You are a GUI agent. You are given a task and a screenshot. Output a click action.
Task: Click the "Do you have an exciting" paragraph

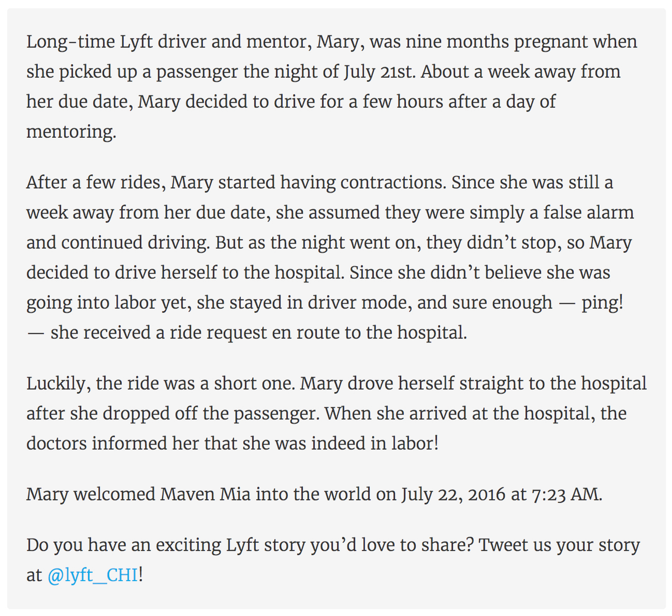(333, 545)
